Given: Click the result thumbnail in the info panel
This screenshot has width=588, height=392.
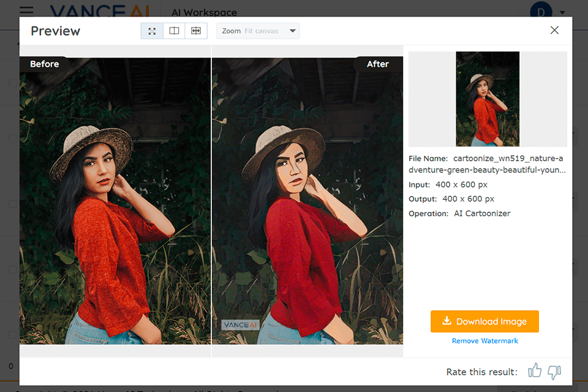Looking at the screenshot, I should 488,99.
